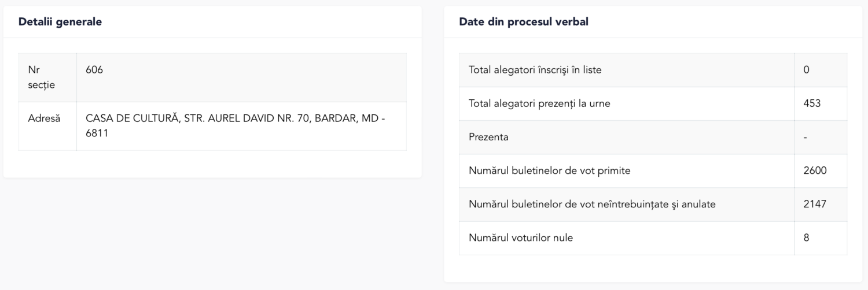The height and width of the screenshot is (290, 868).
Task: Click the dash value beside Prezenta
Action: [806, 137]
